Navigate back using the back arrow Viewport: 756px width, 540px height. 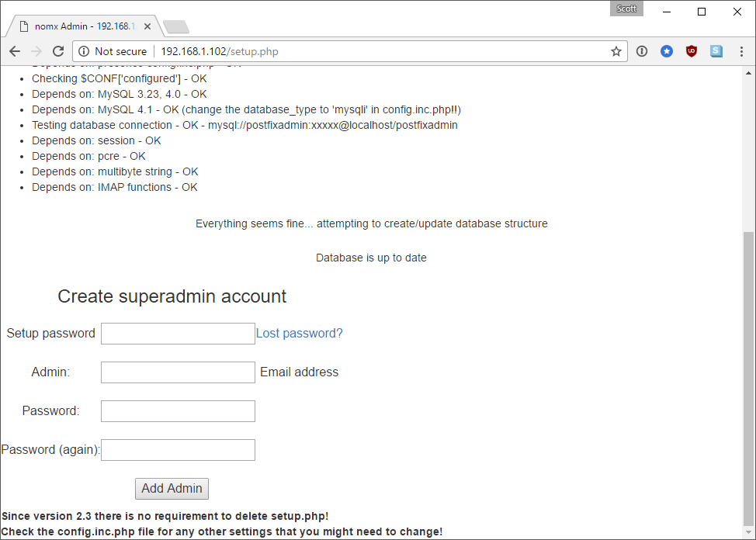point(14,51)
